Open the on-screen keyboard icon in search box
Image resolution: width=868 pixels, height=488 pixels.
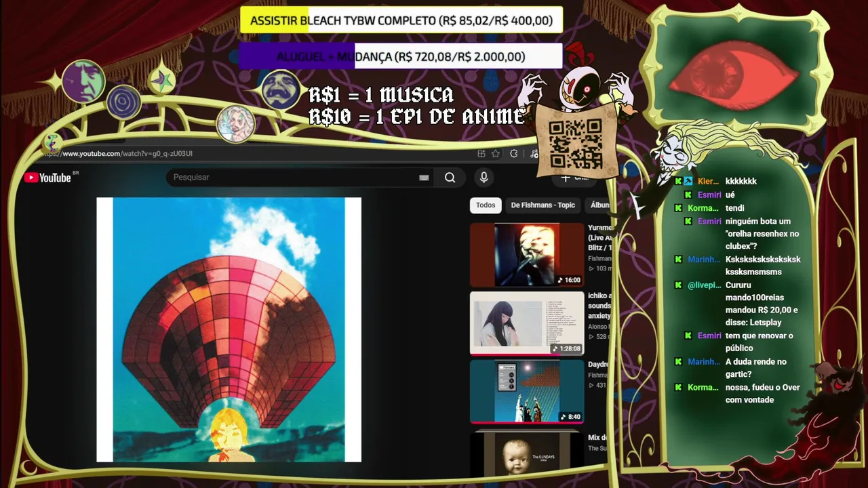click(x=424, y=178)
